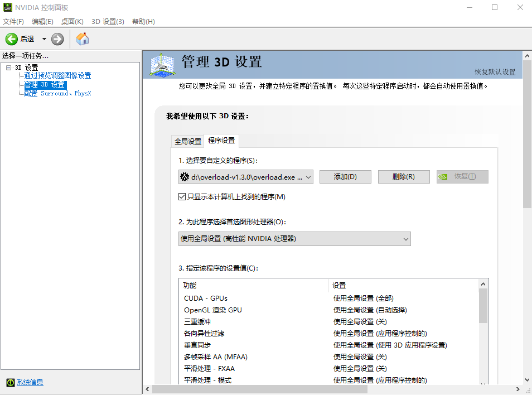Viewport: 532px width, 395px height.
Task: Open program selection dropdown overload.exe
Action: pyautogui.click(x=245, y=177)
